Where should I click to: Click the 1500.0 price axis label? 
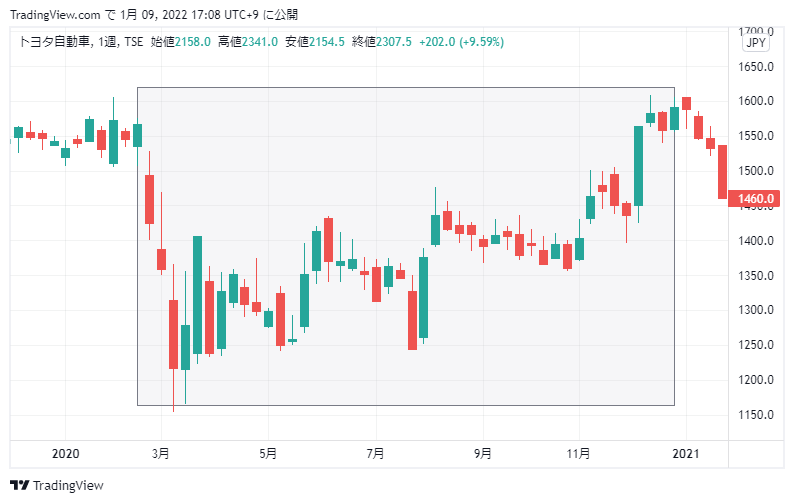point(756,171)
